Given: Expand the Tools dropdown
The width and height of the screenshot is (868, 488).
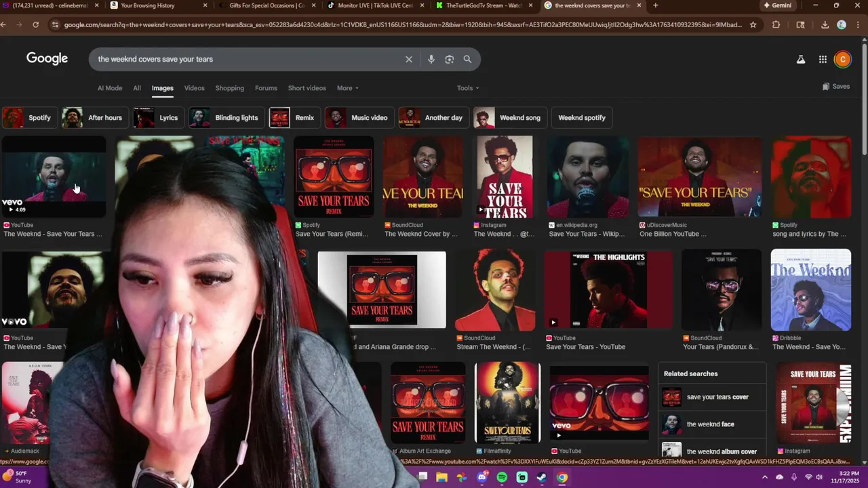Looking at the screenshot, I should [x=467, y=88].
